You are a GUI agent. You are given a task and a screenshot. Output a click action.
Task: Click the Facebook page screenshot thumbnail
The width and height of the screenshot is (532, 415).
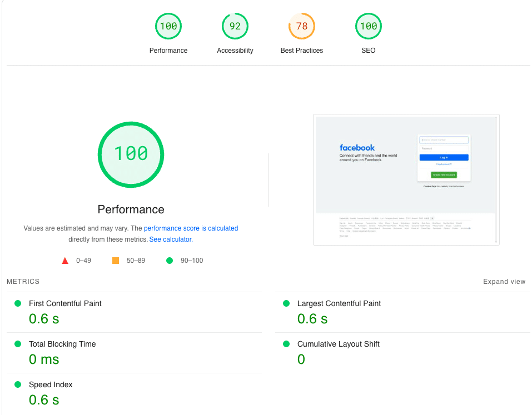coord(406,179)
